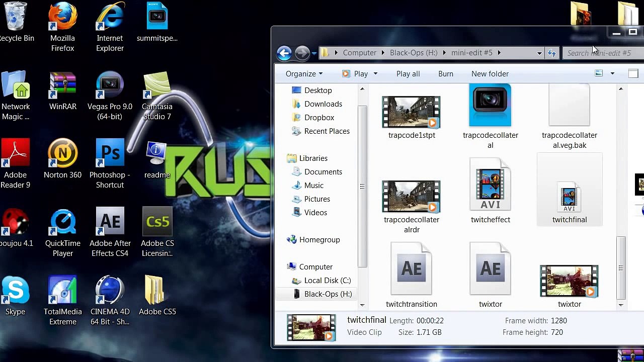Open the Adobe CS5 folder icon
Image resolution: width=644 pixels, height=362 pixels.
(157, 296)
